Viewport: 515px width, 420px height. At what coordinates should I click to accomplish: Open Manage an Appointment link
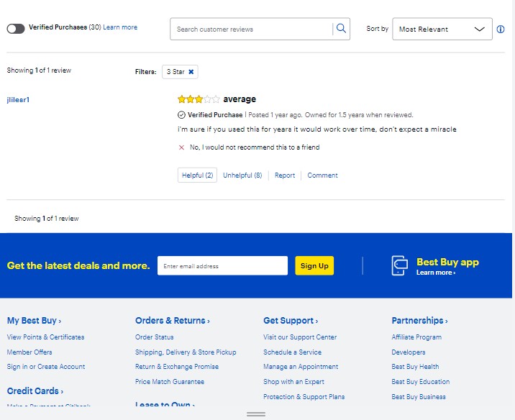point(301,367)
